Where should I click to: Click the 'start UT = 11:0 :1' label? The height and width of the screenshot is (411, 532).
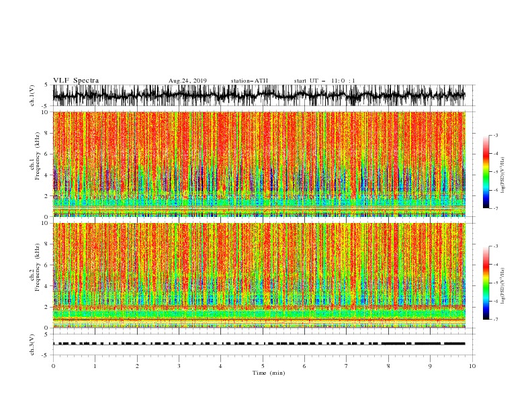click(324, 81)
